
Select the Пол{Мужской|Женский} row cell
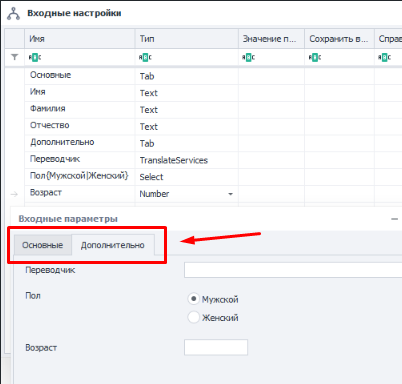(x=80, y=177)
